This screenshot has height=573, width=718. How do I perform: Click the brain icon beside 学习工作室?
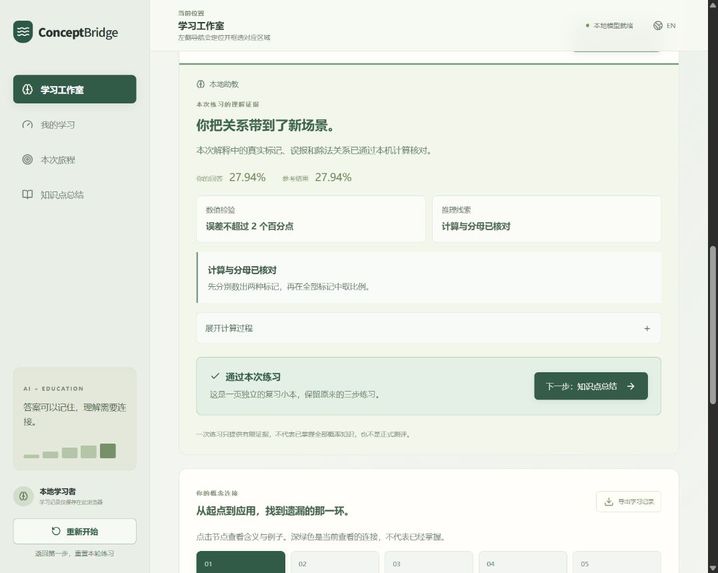coord(27,89)
